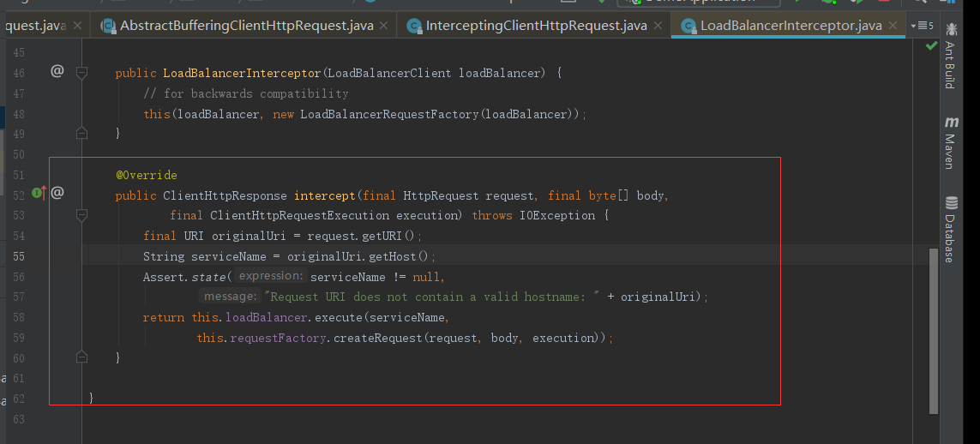Open the hidden tabs dropdown list
The width and height of the screenshot is (980, 444).
click(922, 26)
